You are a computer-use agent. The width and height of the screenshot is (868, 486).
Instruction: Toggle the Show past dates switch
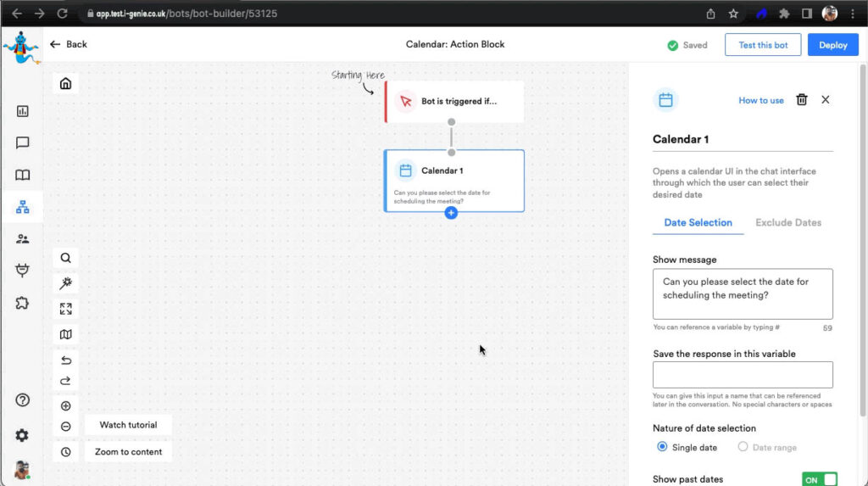pos(819,479)
